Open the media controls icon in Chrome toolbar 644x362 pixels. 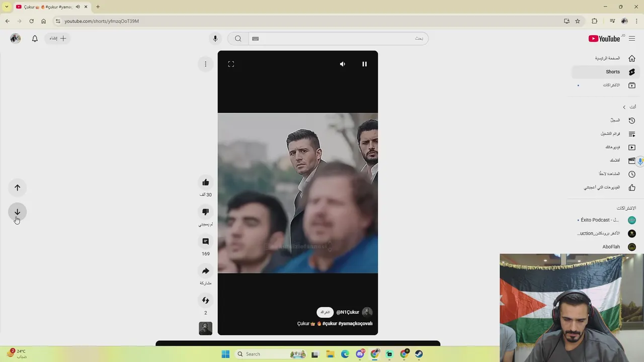(x=612, y=21)
